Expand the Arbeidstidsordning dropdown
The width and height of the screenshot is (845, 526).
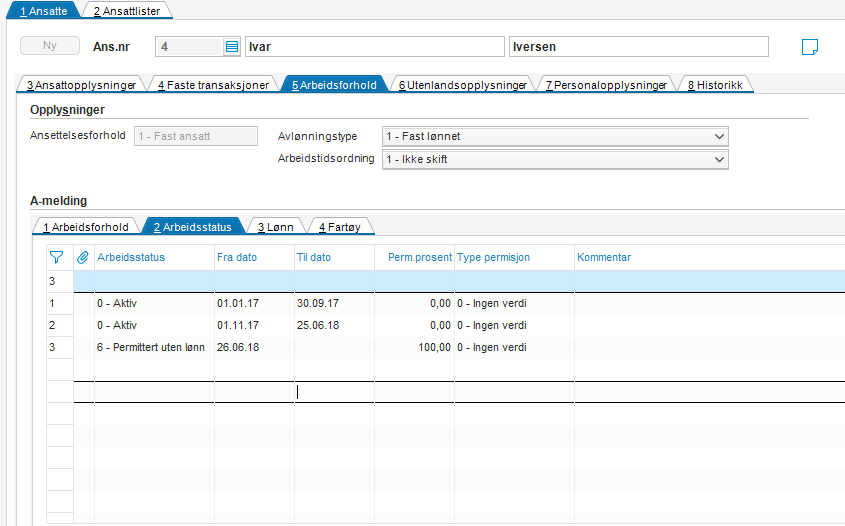[x=719, y=160]
